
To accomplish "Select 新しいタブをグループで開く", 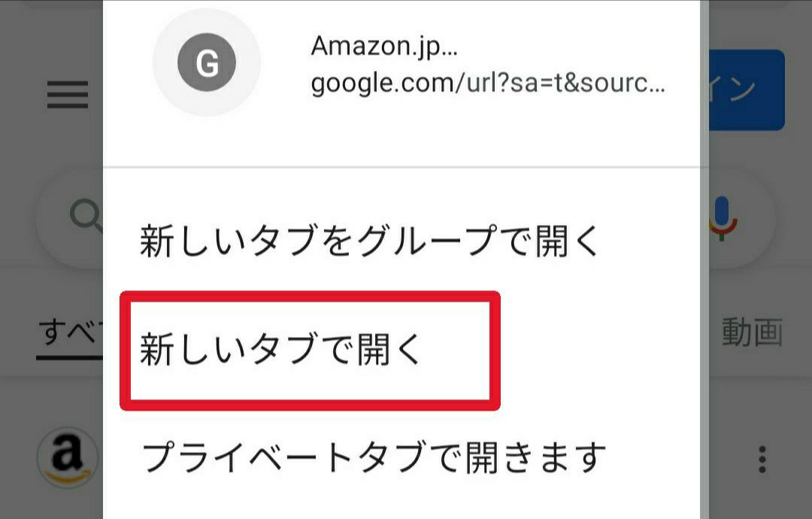I will (370, 241).
